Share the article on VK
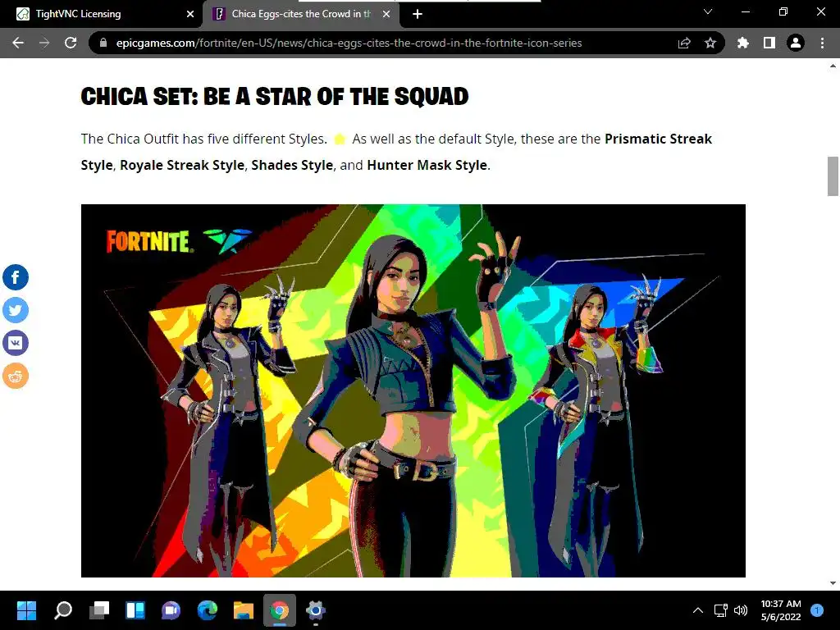This screenshot has width=840, height=630. (16, 343)
